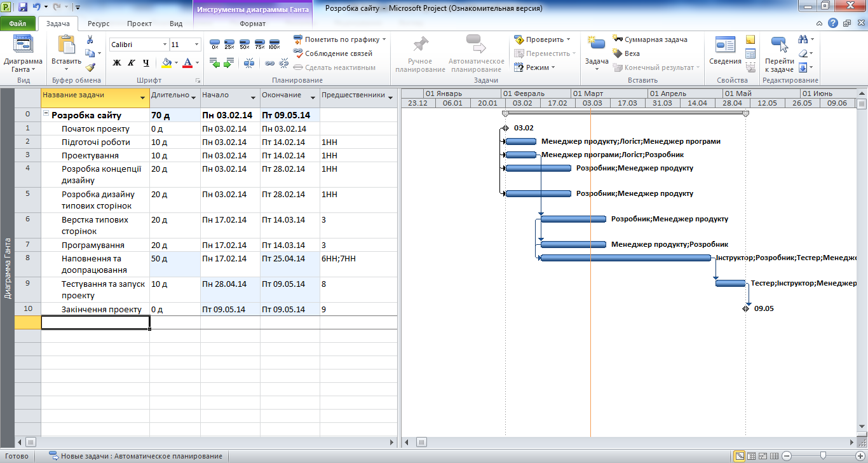This screenshot has width=868, height=463.
Task: Expand the Mode (Режим) dropdown
Action: (553, 67)
